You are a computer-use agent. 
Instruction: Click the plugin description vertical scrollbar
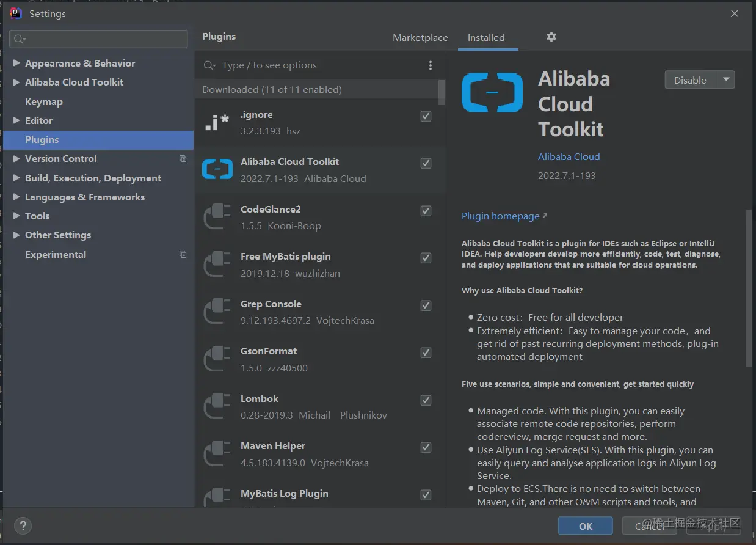(749, 288)
